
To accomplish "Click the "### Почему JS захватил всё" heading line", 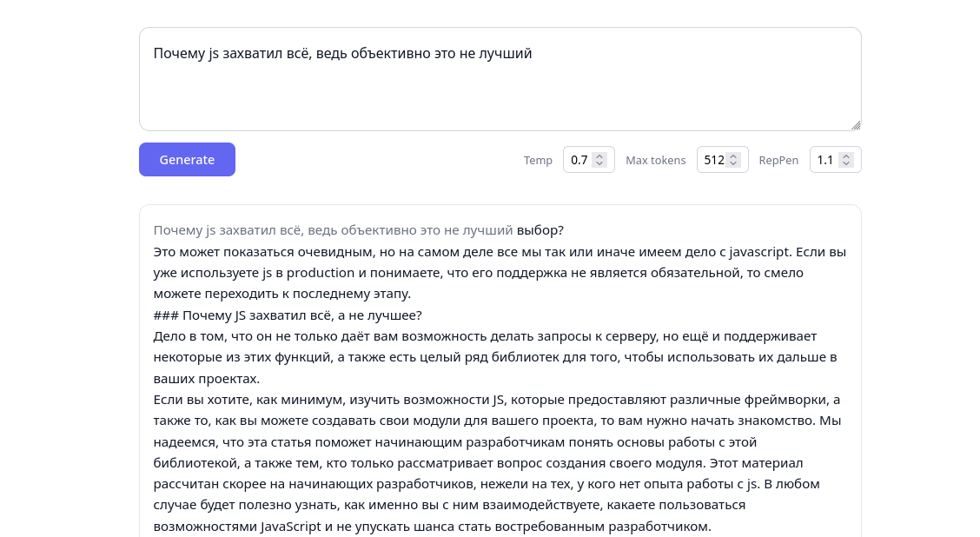I will (x=288, y=315).
